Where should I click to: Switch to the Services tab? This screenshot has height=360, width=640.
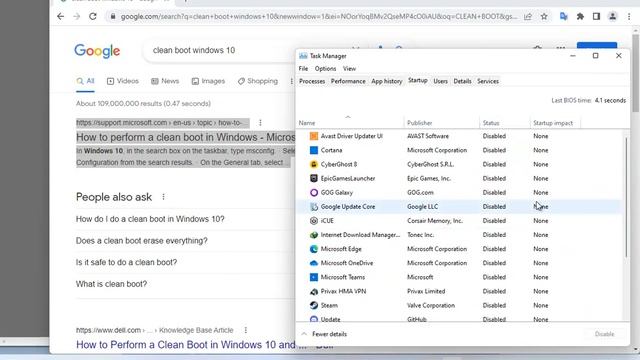[x=488, y=81]
